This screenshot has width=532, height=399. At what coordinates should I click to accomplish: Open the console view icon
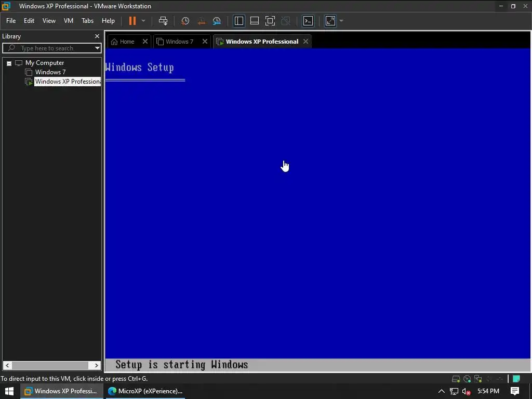pyautogui.click(x=308, y=21)
